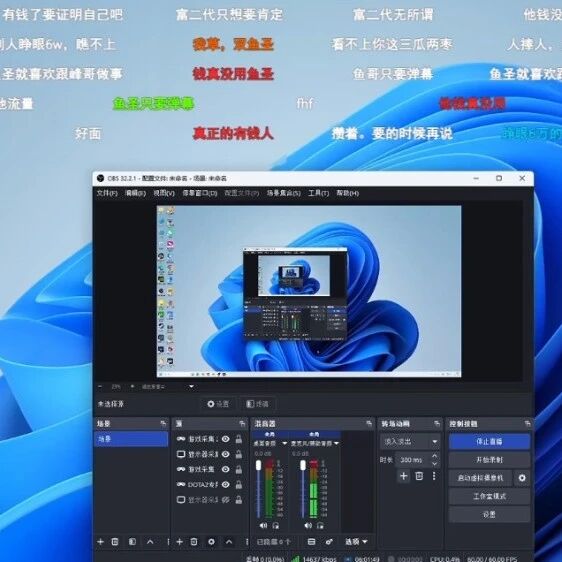Open advanced audio properties icon in mixer

[329, 542]
